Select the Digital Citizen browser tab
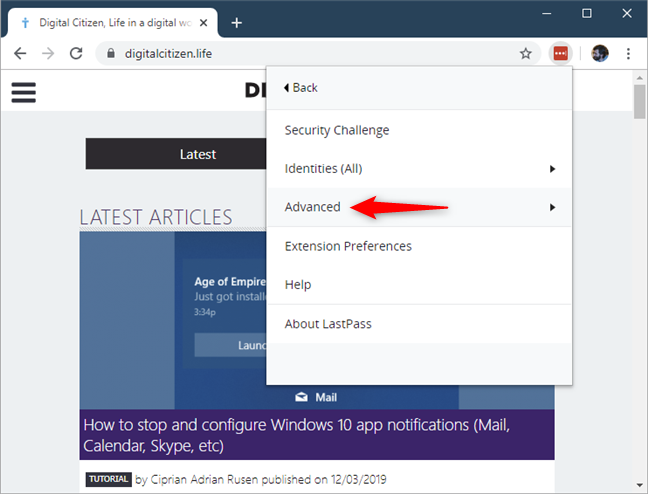This screenshot has height=494, width=648. pos(113,23)
